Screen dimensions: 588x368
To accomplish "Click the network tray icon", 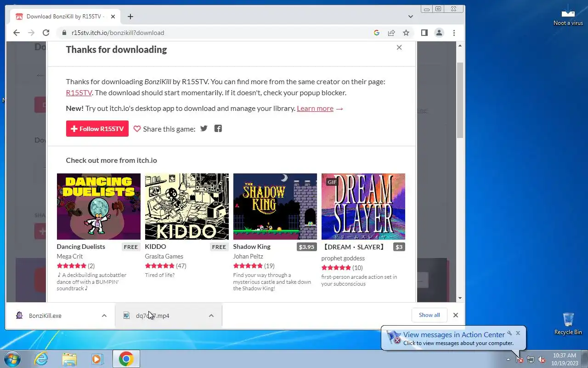I will click(x=531, y=359).
